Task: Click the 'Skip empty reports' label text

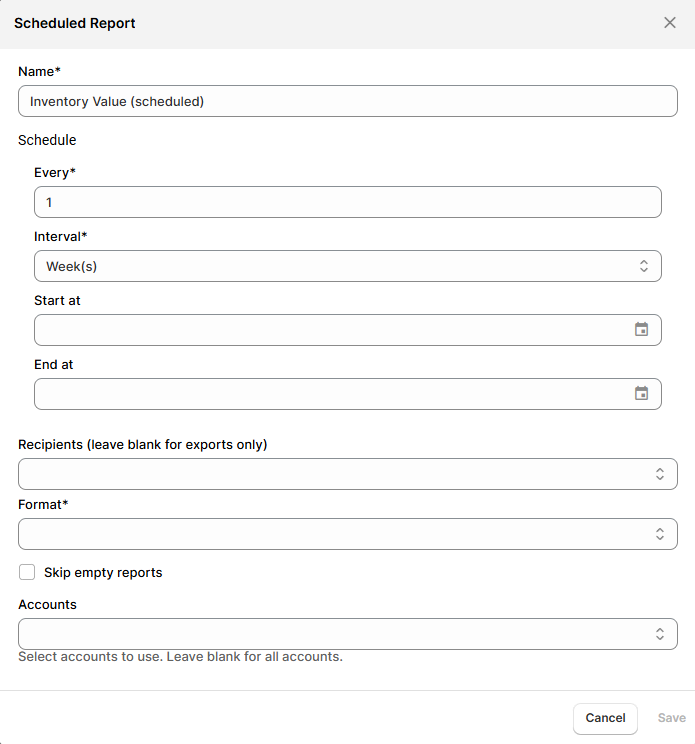Action: (103, 573)
